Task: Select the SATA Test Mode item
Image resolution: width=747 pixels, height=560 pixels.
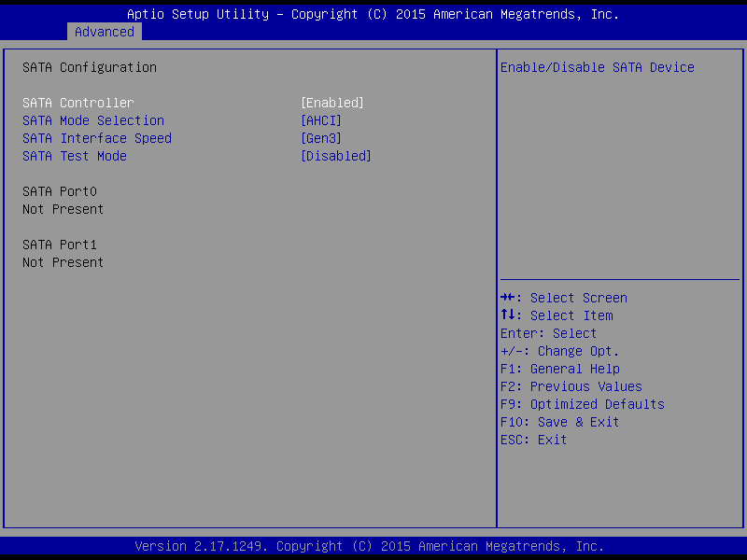Action: pos(75,156)
